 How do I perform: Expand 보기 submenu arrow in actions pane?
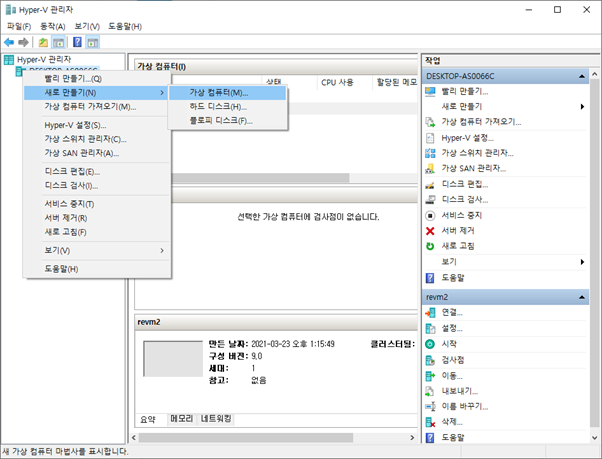tap(582, 262)
